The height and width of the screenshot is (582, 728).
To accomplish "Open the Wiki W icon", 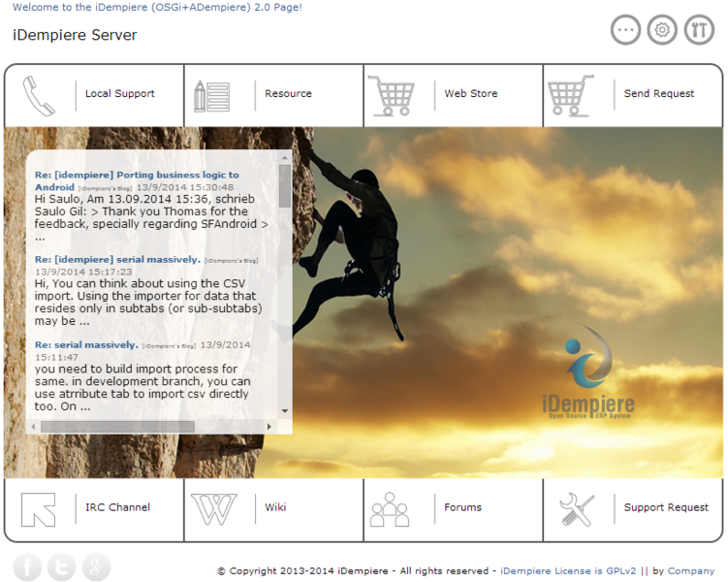I will pyautogui.click(x=213, y=508).
